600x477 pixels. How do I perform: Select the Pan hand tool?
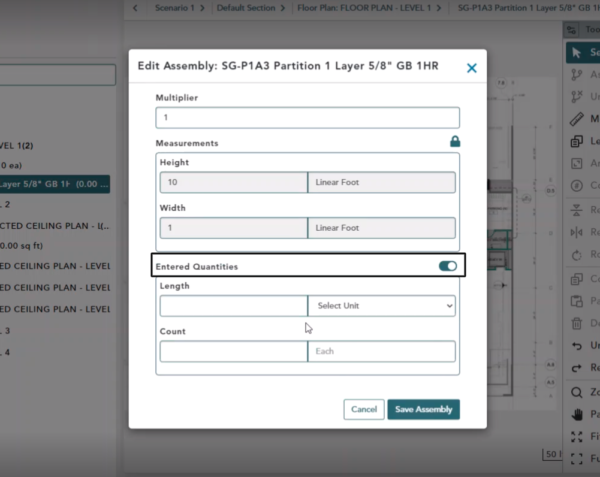click(576, 414)
